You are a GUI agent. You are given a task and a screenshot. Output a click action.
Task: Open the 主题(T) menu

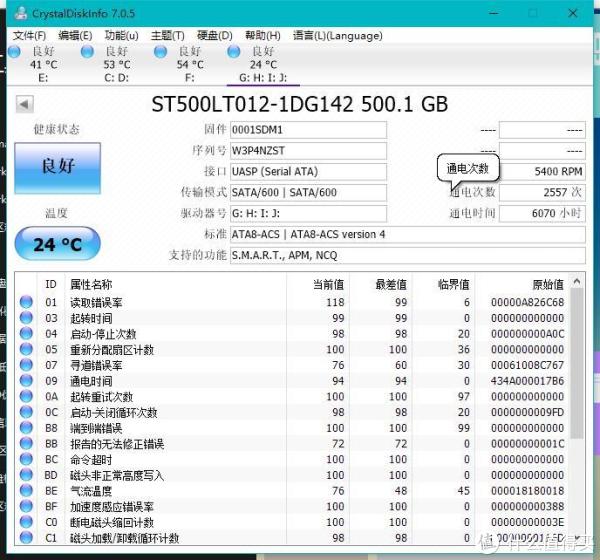167,36
